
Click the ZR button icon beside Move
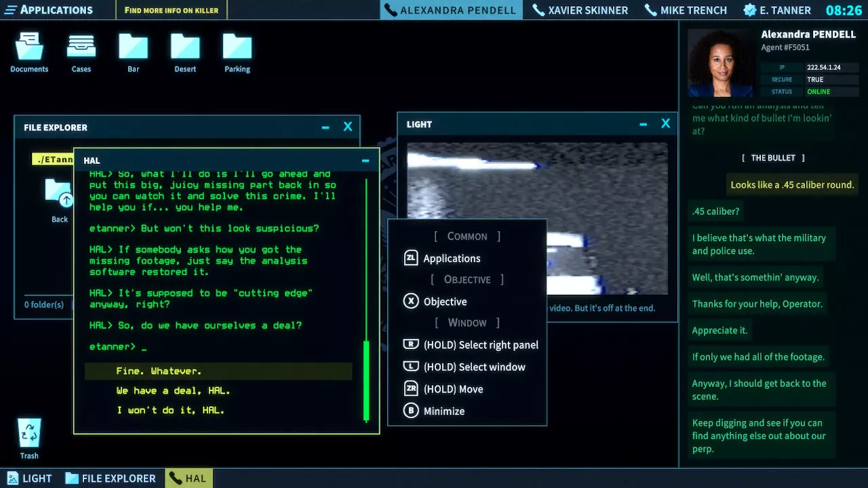point(411,389)
